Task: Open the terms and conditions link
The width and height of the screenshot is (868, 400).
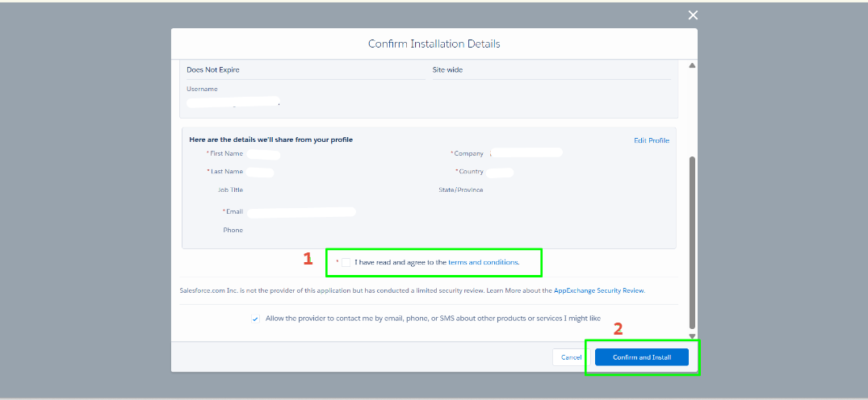Action: tap(483, 262)
